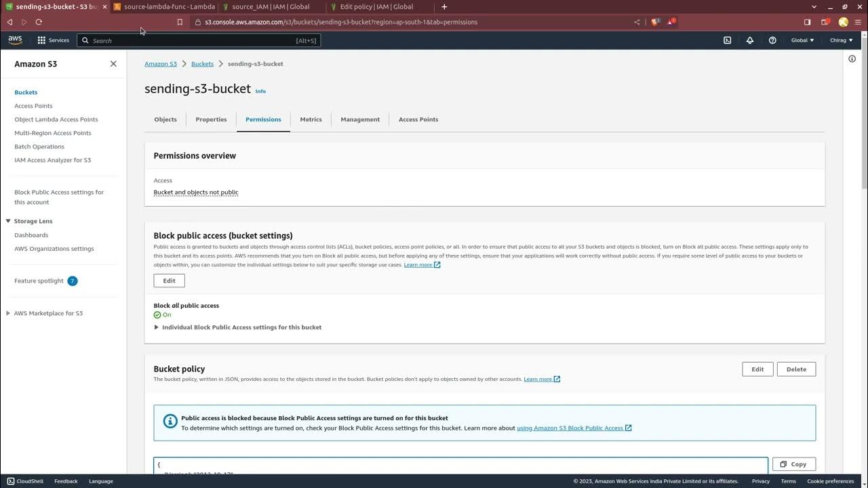The height and width of the screenshot is (488, 868).
Task: Switch to the Metrics tab
Action: point(311,119)
